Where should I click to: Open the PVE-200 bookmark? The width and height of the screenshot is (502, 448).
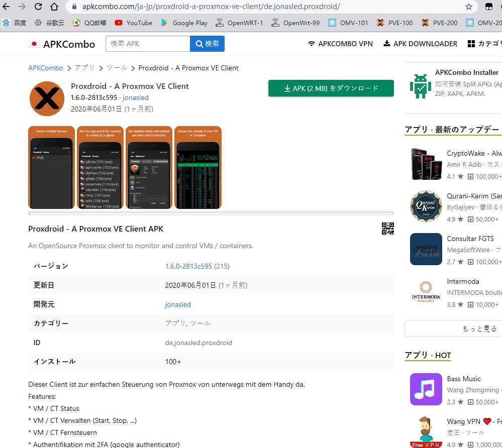click(439, 23)
